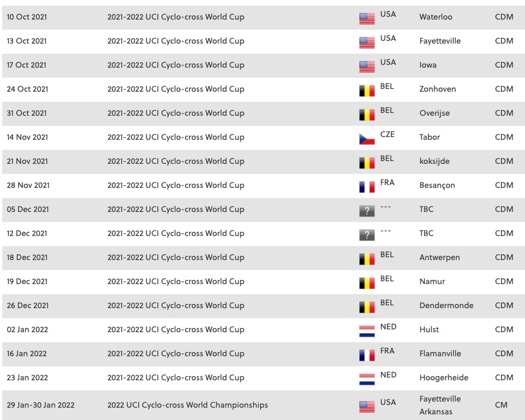Image resolution: width=525 pixels, height=420 pixels.
Task: Click the Overijse venue name
Action: pyautogui.click(x=434, y=113)
